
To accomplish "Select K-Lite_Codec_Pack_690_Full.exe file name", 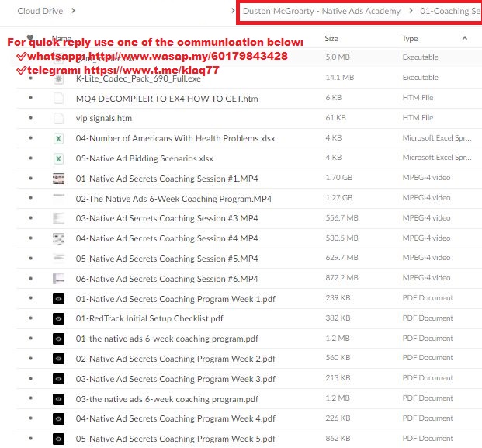I will tap(138, 78).
